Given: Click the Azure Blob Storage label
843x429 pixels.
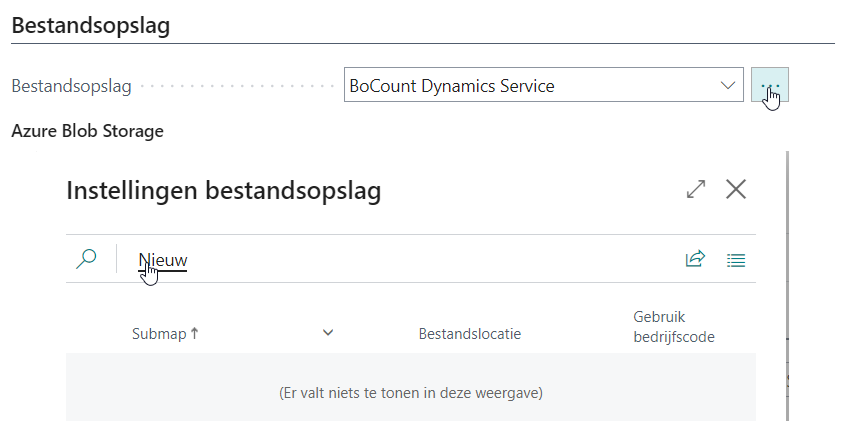Looking at the screenshot, I should [x=87, y=131].
